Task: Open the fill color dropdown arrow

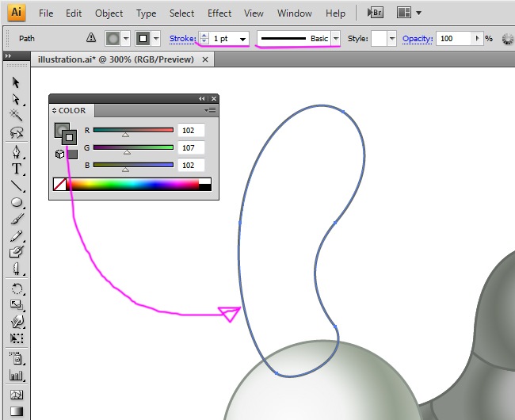Action: coord(126,39)
